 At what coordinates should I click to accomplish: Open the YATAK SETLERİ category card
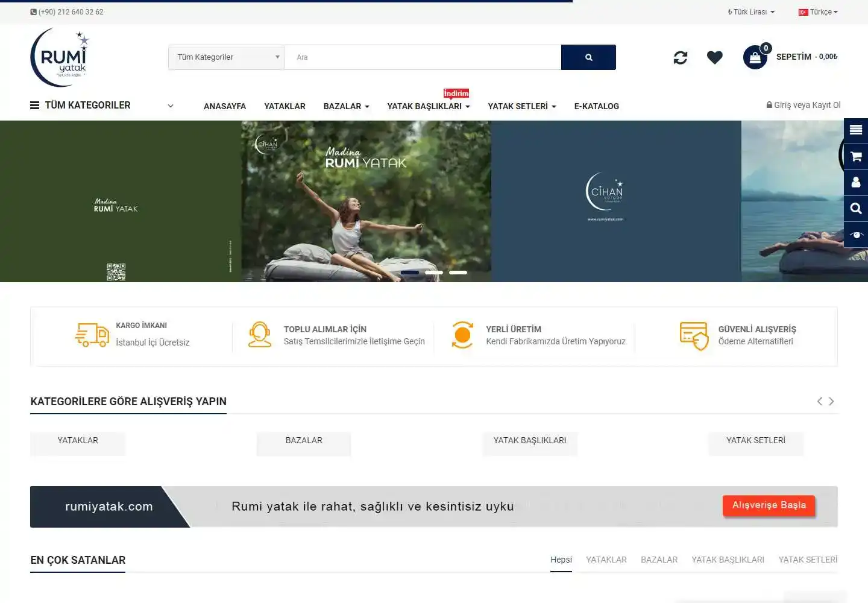click(x=756, y=443)
